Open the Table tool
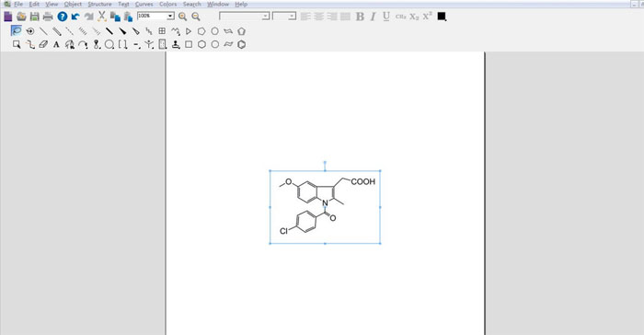This screenshot has height=335, width=644. (x=162, y=31)
